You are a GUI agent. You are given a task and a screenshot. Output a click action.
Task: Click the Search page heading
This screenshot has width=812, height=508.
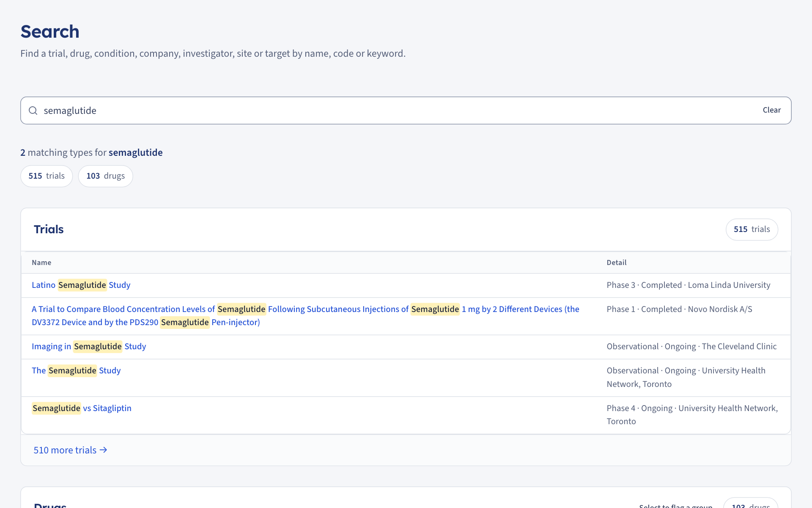[50, 32]
